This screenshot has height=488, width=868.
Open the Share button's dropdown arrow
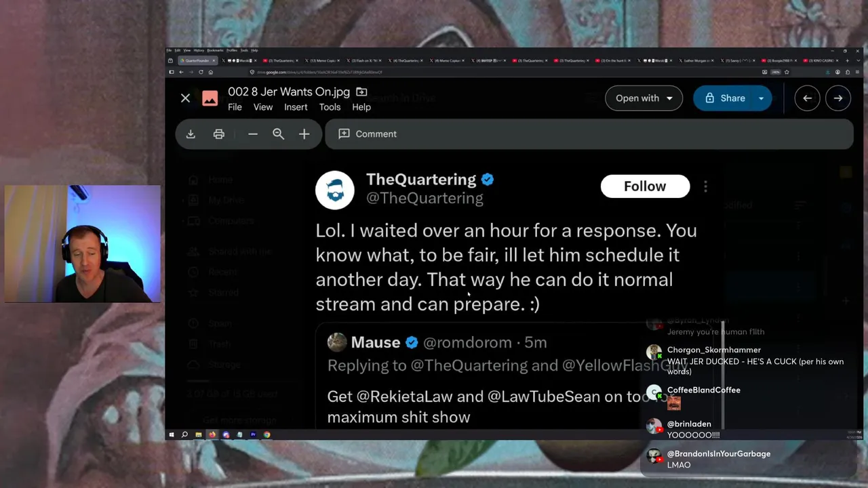click(761, 98)
